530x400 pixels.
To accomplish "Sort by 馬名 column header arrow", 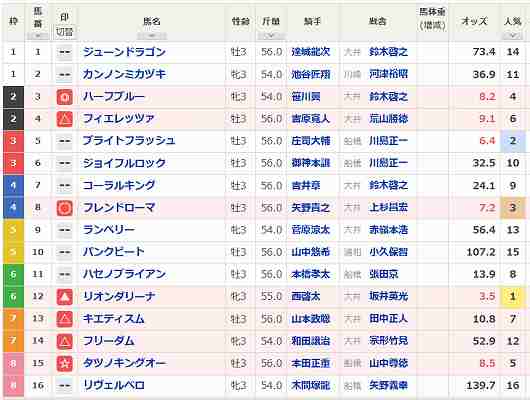I will click(x=152, y=36).
